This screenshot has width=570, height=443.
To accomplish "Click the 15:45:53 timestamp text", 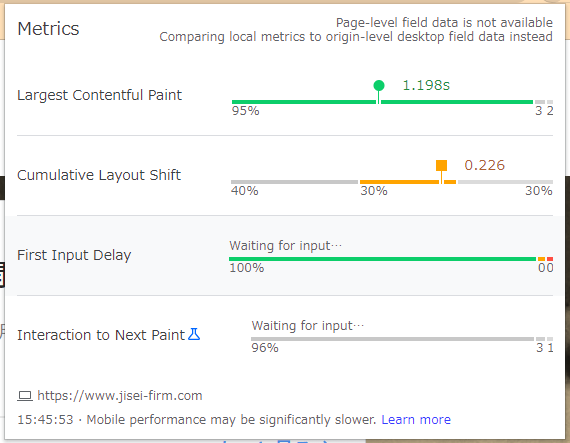I will click(45, 420).
